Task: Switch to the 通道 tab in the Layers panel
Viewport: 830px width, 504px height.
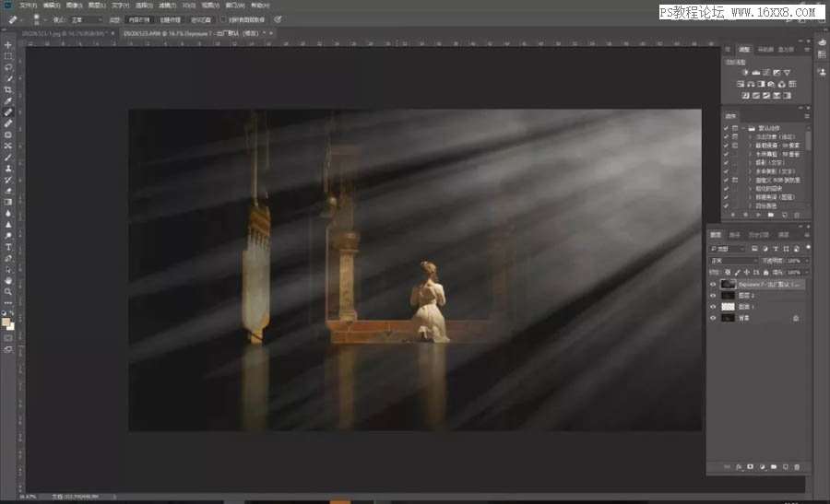Action: pos(735,235)
